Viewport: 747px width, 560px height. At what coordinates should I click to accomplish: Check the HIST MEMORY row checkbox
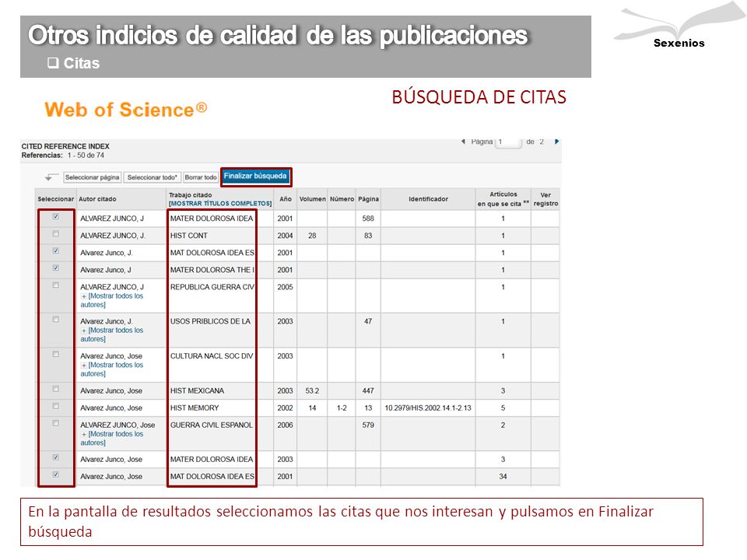[x=56, y=406]
